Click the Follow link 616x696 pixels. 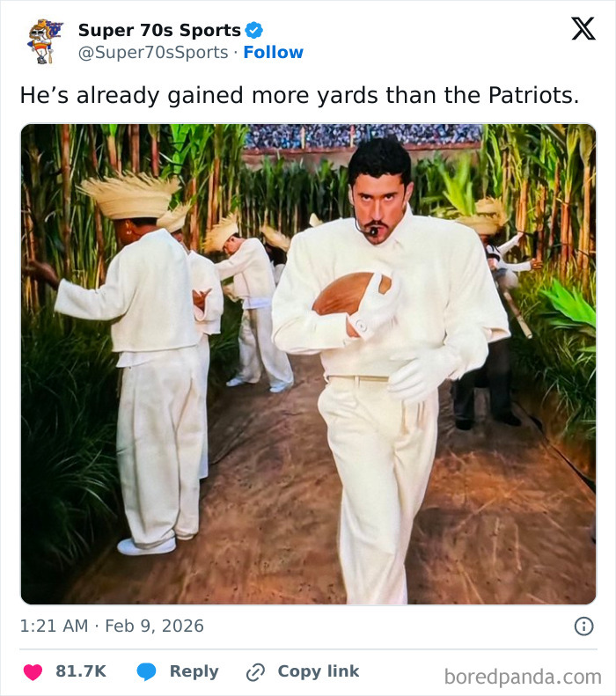[273, 53]
